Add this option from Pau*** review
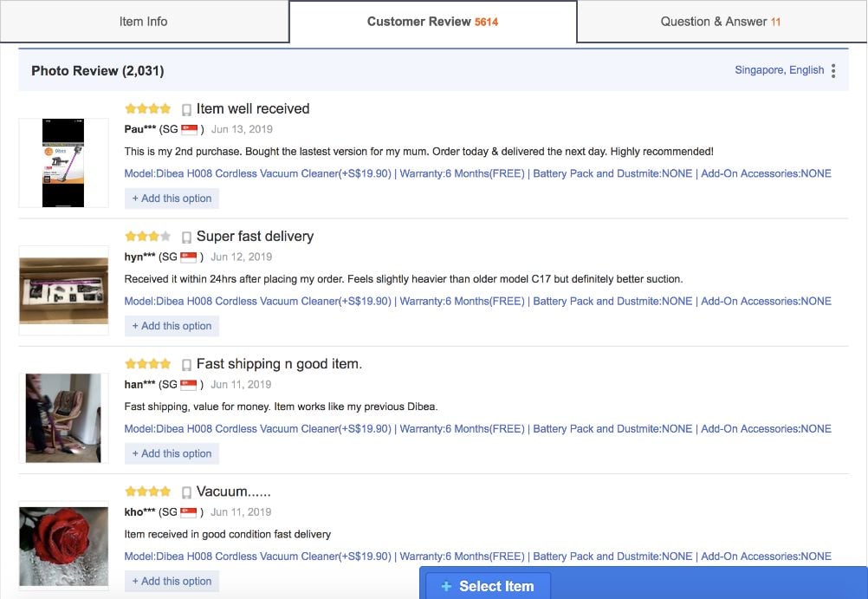Screen dimensions: 868x599 [172, 199]
